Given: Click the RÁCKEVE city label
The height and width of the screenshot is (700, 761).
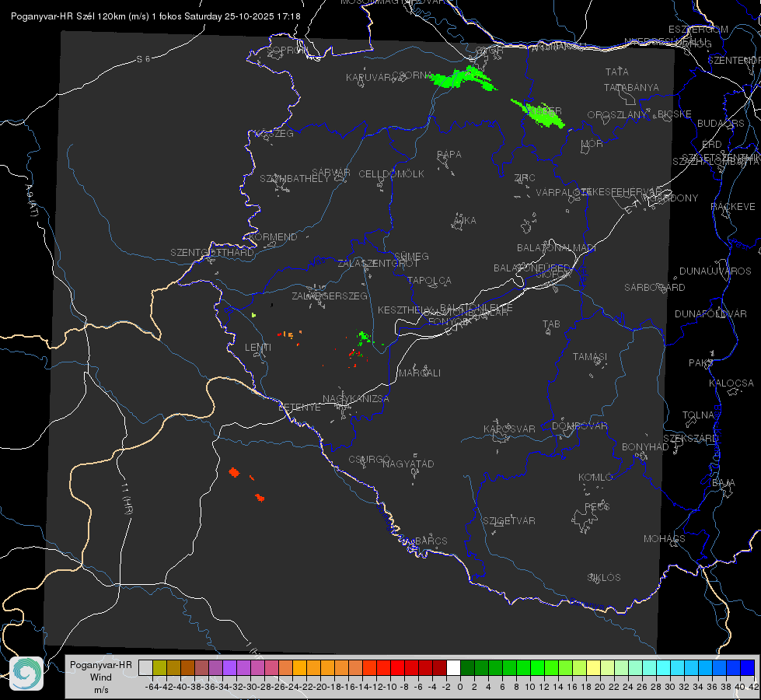Looking at the screenshot, I should (733, 207).
